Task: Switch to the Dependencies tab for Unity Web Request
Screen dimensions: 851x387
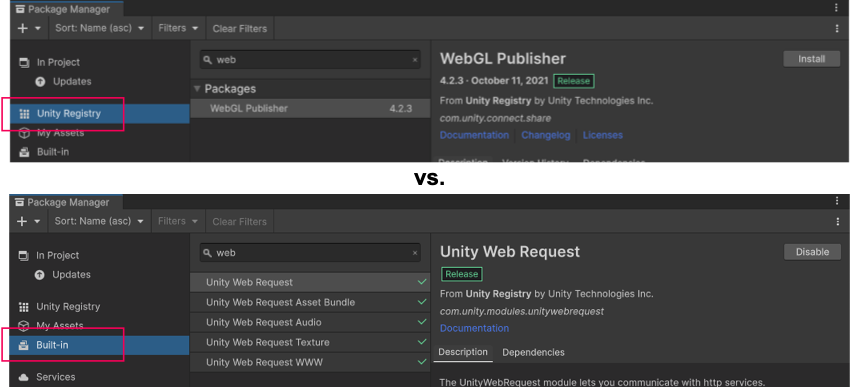Action: 533,352
